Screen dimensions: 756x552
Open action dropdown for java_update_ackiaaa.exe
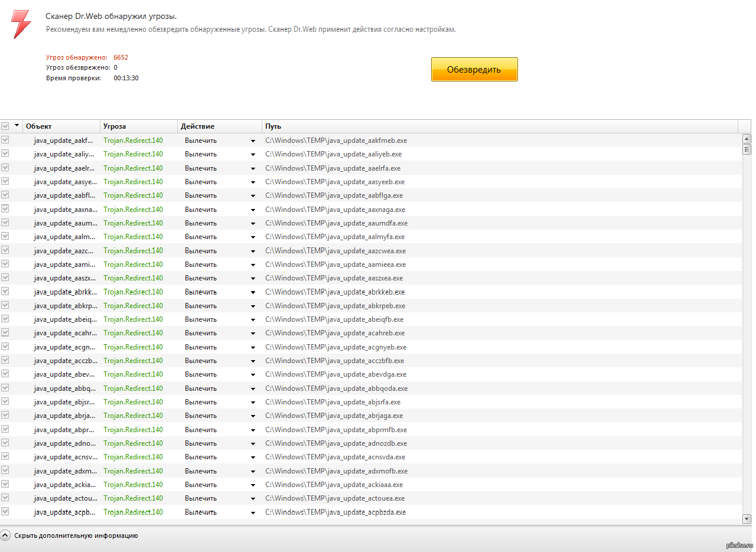(253, 485)
